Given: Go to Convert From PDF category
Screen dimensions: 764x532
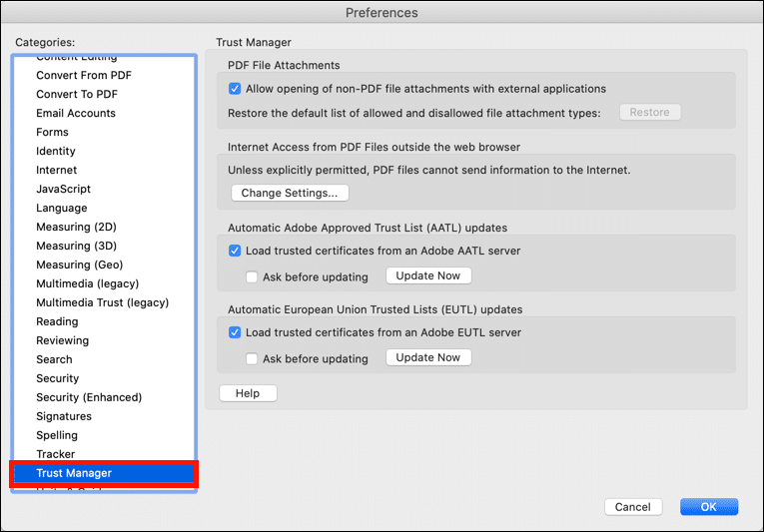Looking at the screenshot, I should click(x=84, y=75).
